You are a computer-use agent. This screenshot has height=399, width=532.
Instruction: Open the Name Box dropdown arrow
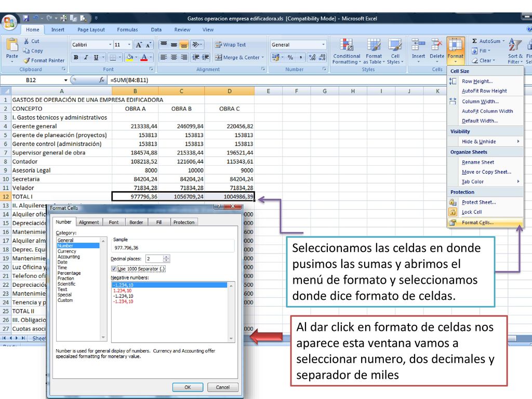click(x=65, y=80)
